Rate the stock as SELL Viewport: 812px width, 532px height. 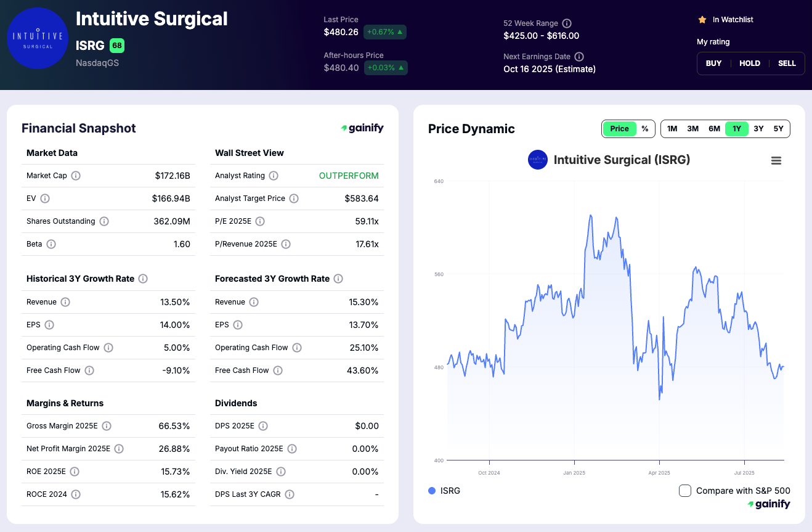787,63
